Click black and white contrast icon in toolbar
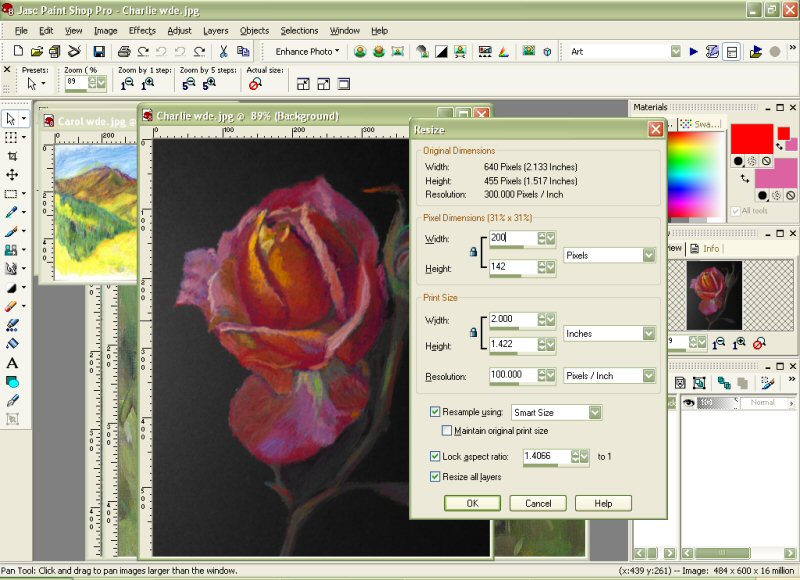This screenshot has height=580, width=800. point(441,52)
